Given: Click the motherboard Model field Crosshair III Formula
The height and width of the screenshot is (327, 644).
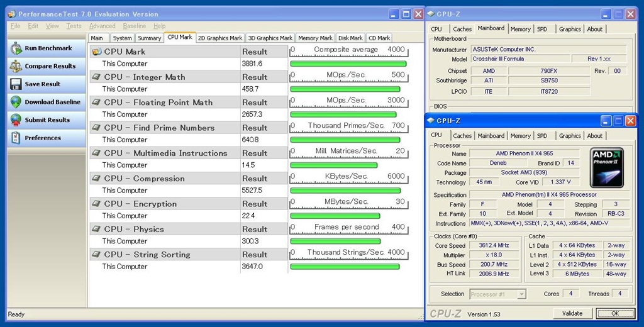Looking at the screenshot, I should [x=521, y=58].
